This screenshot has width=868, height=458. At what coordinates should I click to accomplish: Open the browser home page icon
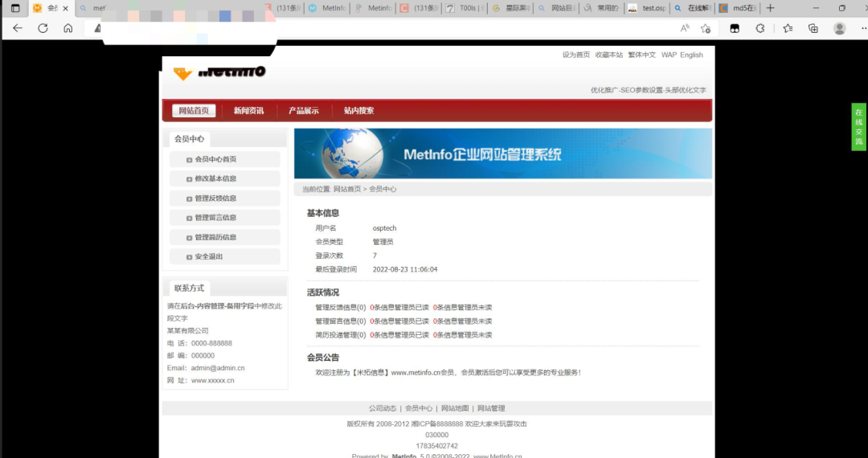pos(68,28)
